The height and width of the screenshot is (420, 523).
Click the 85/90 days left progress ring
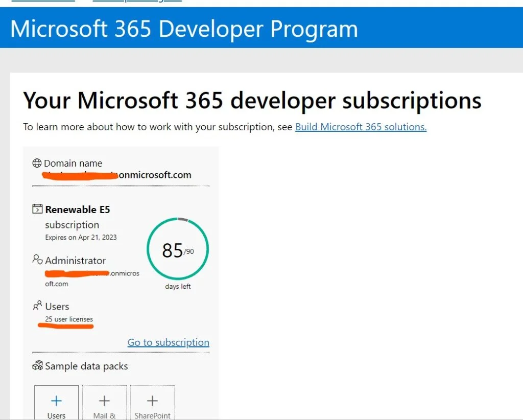coord(177,249)
